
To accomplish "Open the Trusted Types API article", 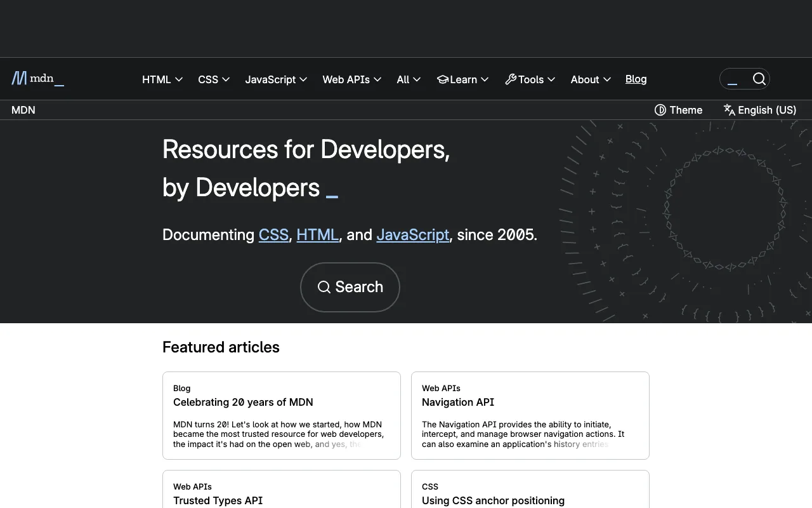I will 218,500.
